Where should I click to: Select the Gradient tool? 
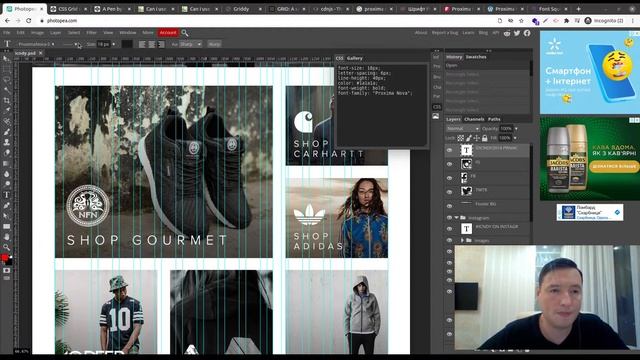click(7, 163)
